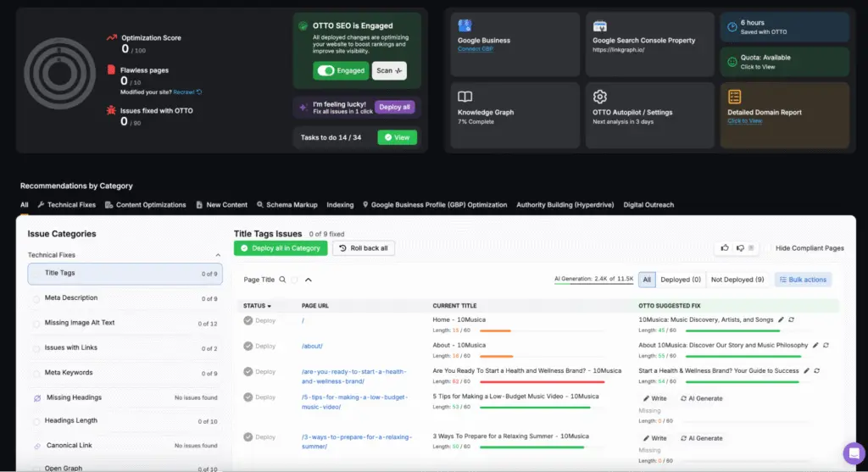Click the AI Generation usage progress bar
This screenshot has height=472, width=868.
click(x=593, y=284)
